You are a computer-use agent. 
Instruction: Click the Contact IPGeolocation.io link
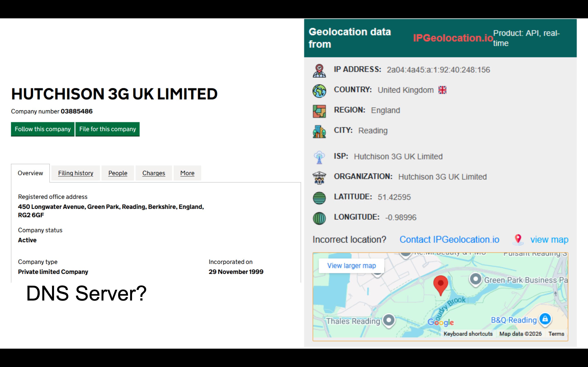coord(449,240)
